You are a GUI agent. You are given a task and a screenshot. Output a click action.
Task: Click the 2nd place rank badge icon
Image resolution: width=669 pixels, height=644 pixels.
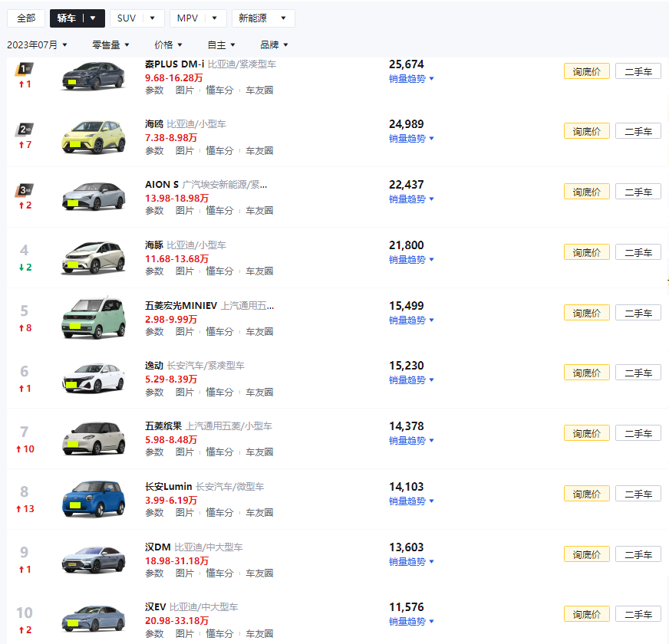(25, 130)
